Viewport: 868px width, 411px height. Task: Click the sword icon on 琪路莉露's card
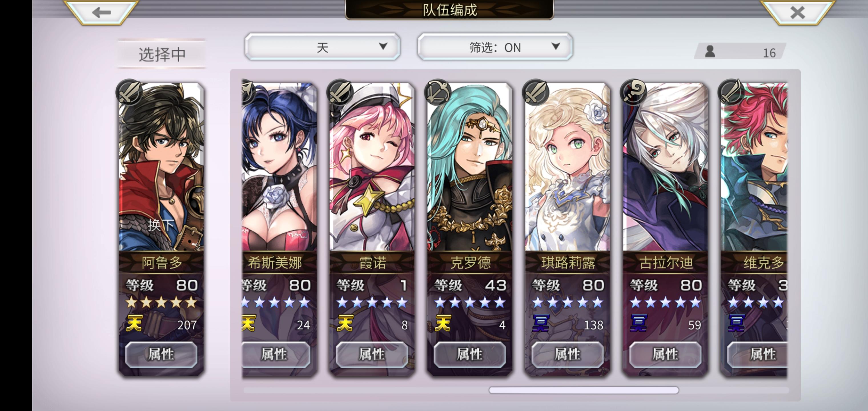tap(536, 92)
